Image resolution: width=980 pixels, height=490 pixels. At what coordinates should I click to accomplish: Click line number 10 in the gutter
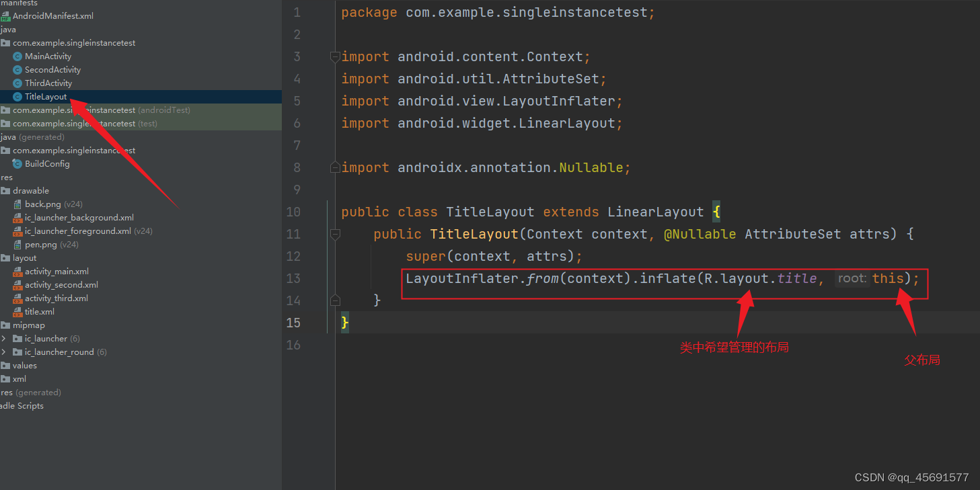point(293,212)
